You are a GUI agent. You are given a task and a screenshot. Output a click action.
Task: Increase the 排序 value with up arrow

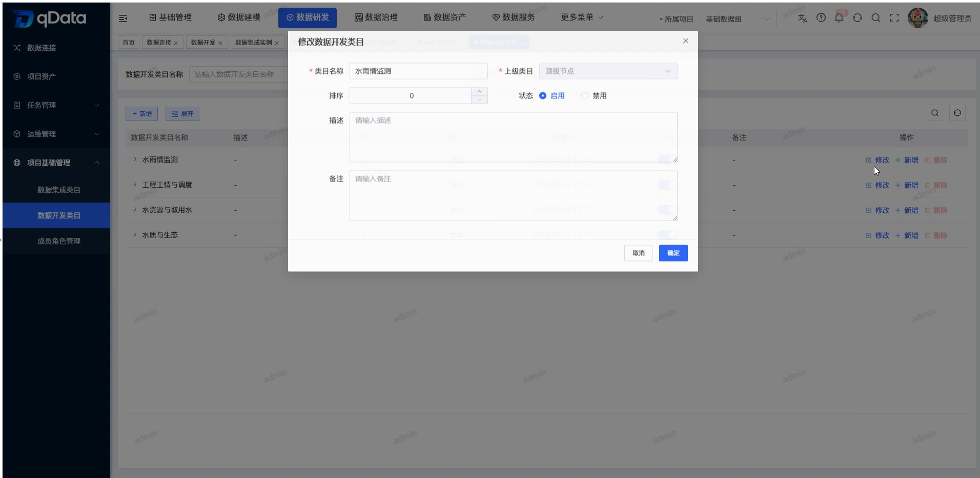(x=479, y=91)
